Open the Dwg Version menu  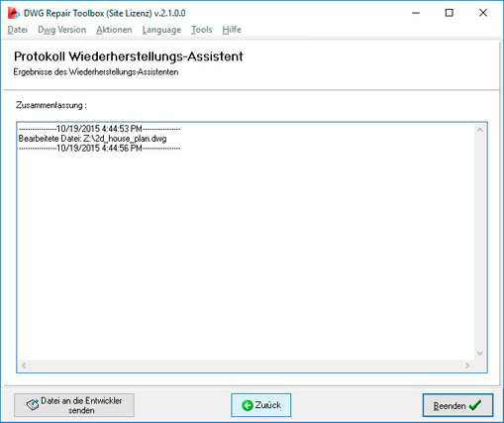click(x=62, y=30)
